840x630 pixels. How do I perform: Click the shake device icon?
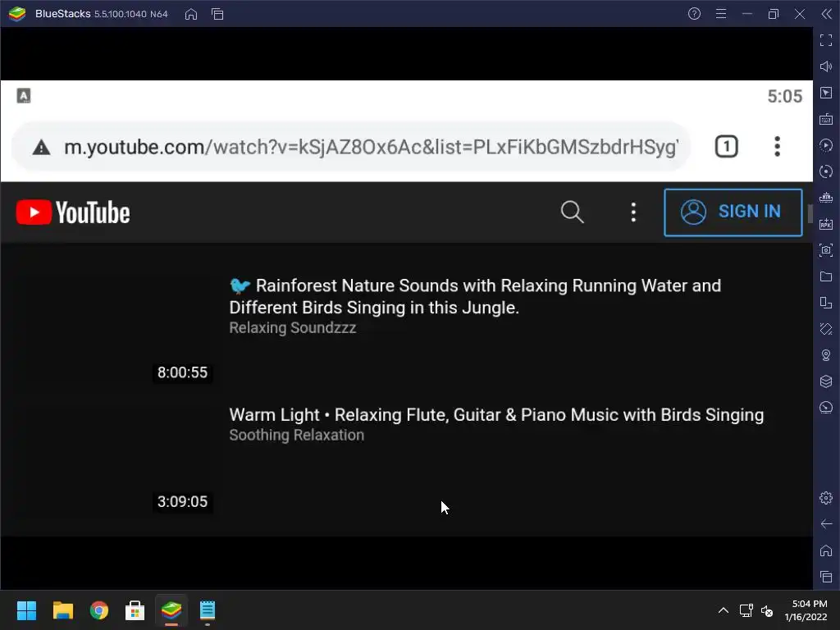coord(826,329)
